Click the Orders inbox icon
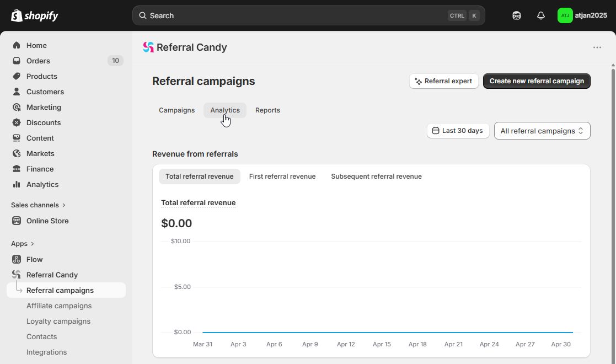The height and width of the screenshot is (364, 616). (17, 61)
